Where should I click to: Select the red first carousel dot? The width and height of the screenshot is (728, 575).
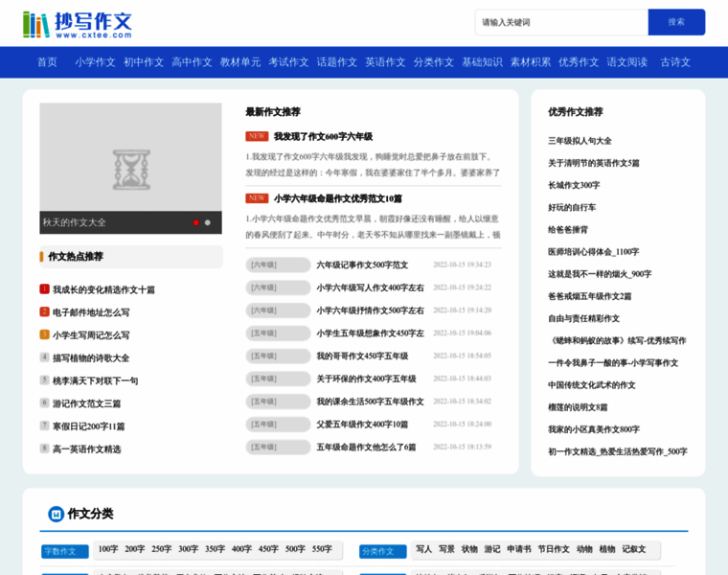[196, 222]
